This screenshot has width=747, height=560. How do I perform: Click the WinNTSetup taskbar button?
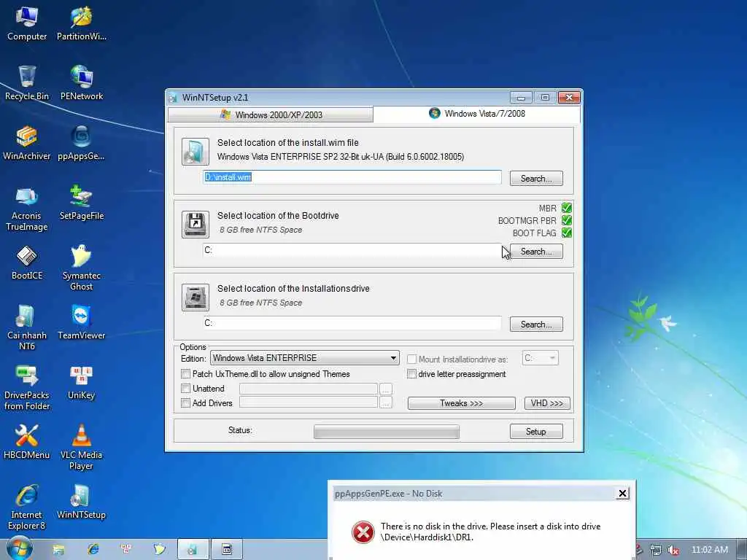pyautogui.click(x=193, y=550)
